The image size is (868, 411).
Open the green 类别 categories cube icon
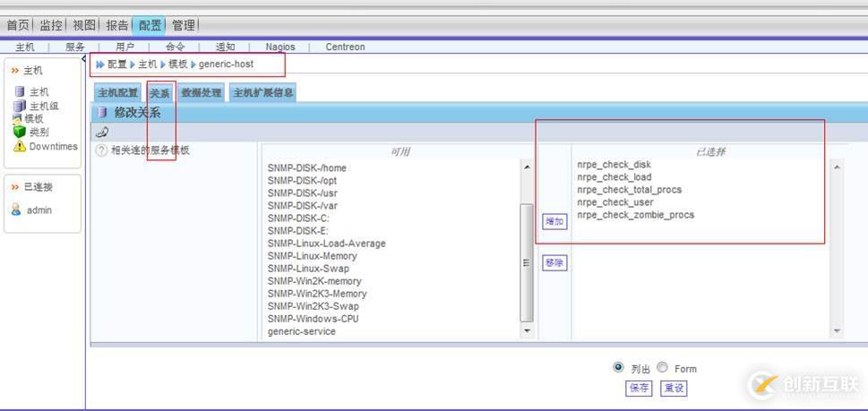point(20,132)
